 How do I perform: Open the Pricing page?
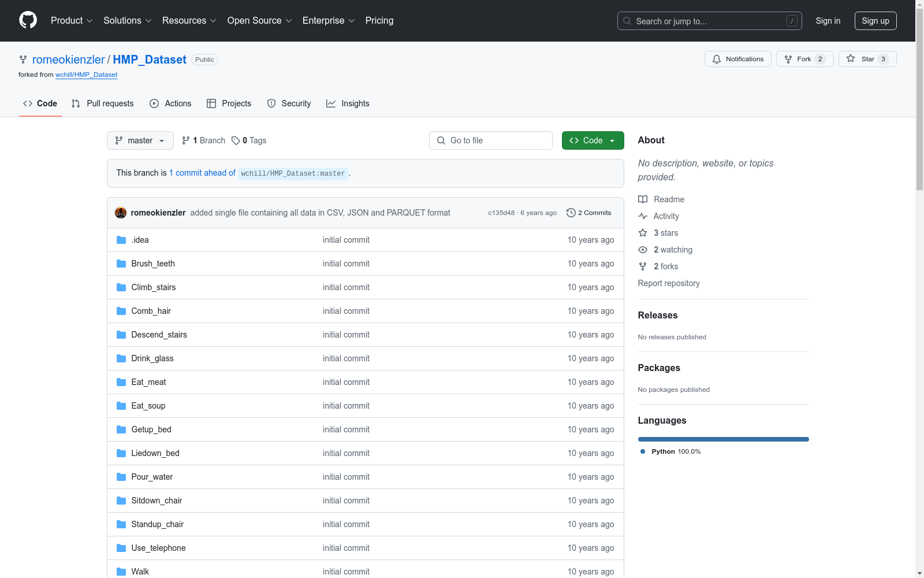point(379,20)
